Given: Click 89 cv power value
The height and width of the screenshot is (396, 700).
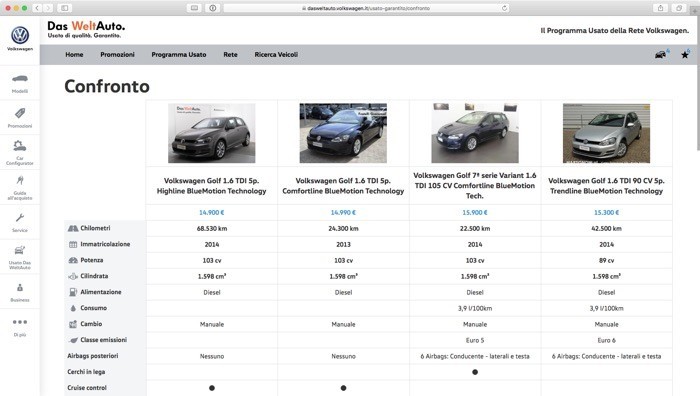Looking at the screenshot, I should pyautogui.click(x=606, y=260).
